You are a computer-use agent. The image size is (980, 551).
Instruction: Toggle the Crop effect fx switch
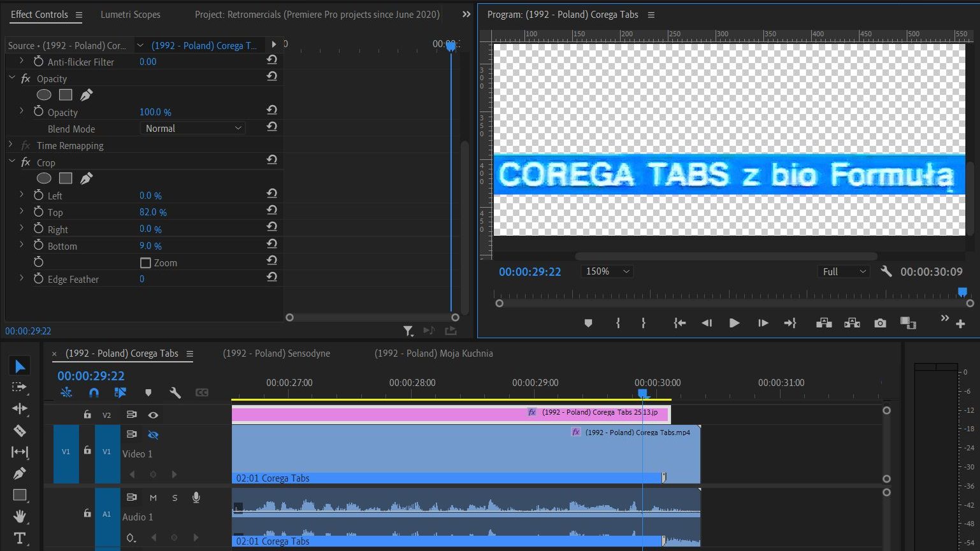[25, 162]
